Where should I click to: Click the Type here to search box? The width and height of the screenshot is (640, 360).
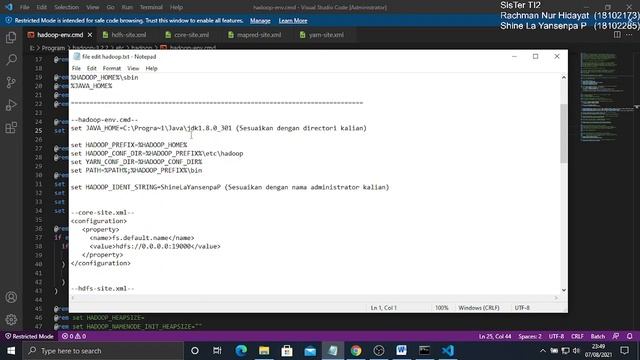tap(103, 351)
